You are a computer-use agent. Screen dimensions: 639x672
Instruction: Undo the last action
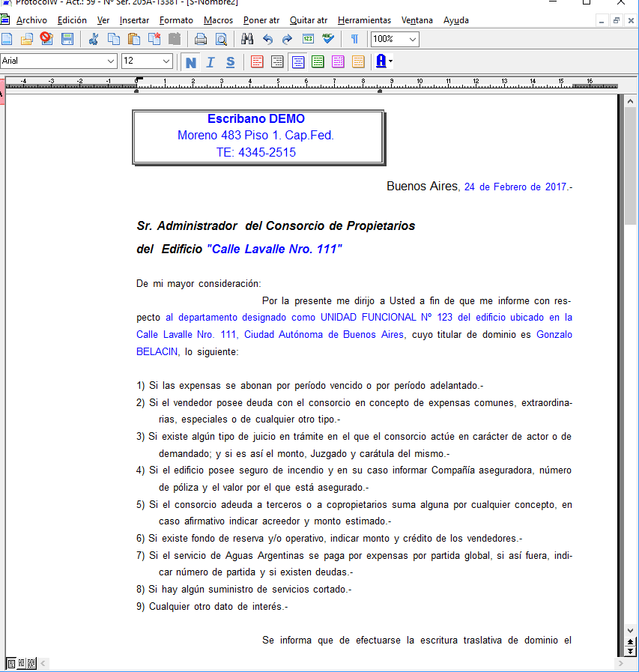[268, 40]
